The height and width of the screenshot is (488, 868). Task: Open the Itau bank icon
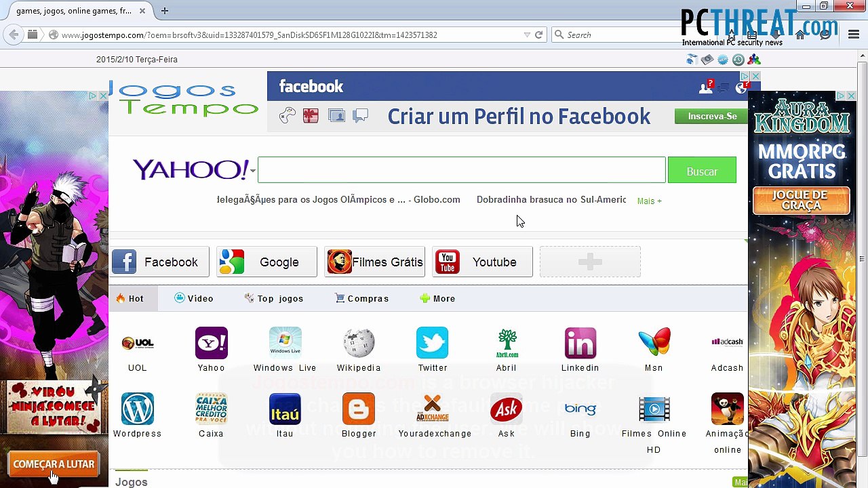tap(285, 409)
